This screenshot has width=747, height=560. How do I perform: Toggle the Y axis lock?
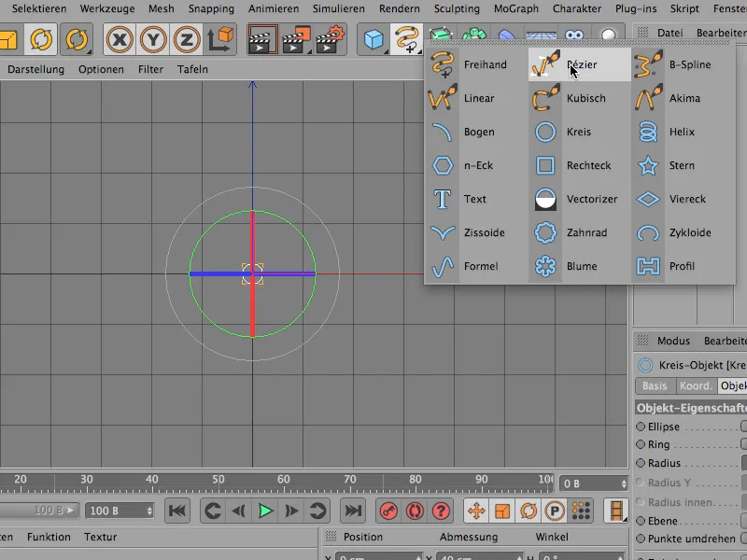coord(153,39)
